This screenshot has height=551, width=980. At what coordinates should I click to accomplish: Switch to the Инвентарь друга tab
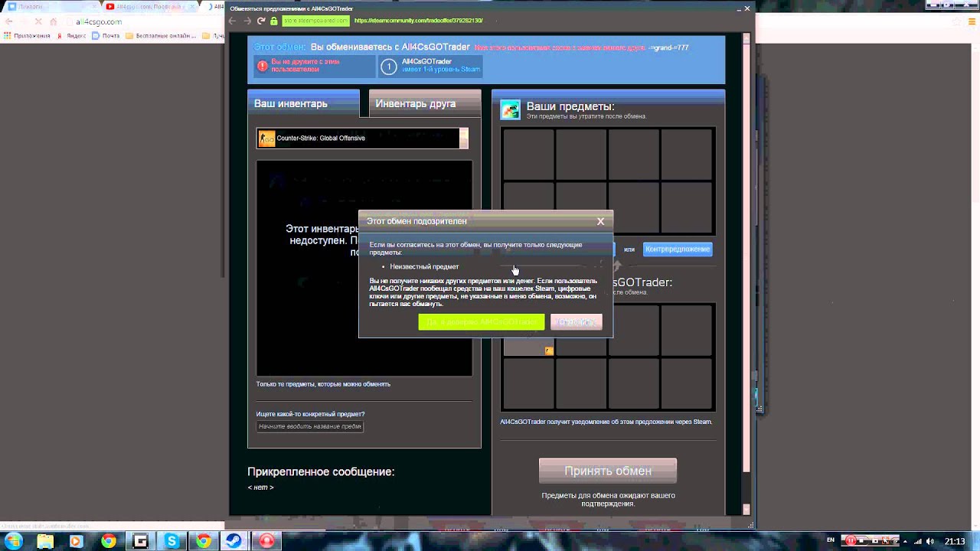[x=425, y=103]
